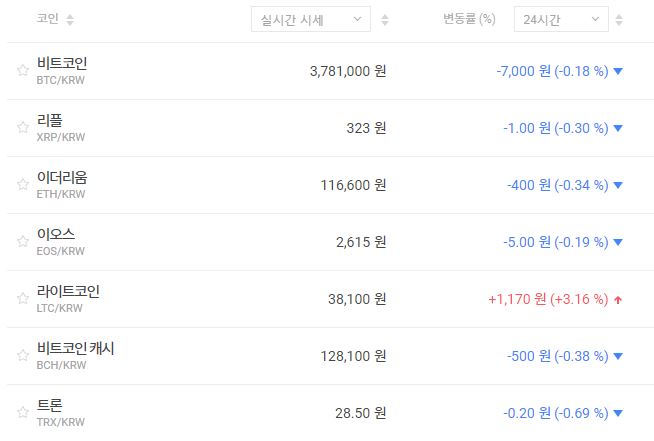Star the 이더리움 coin row
The image size is (654, 441).
(x=22, y=184)
